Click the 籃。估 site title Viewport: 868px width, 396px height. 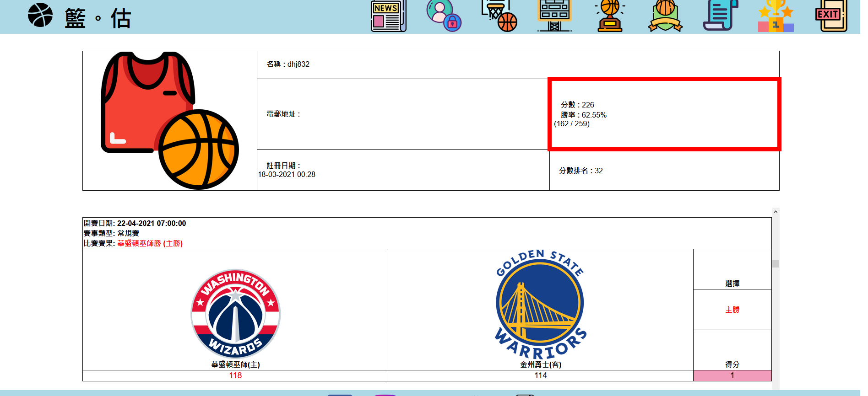click(x=98, y=18)
